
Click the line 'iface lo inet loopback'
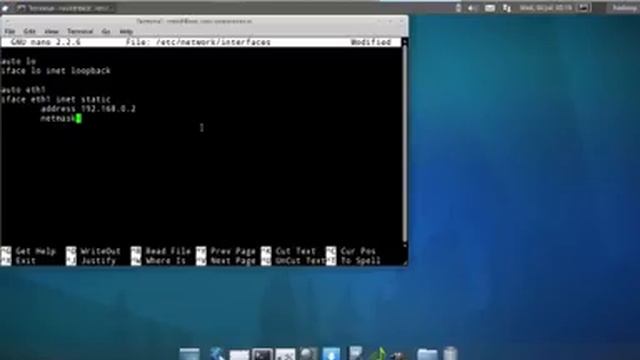point(56,71)
